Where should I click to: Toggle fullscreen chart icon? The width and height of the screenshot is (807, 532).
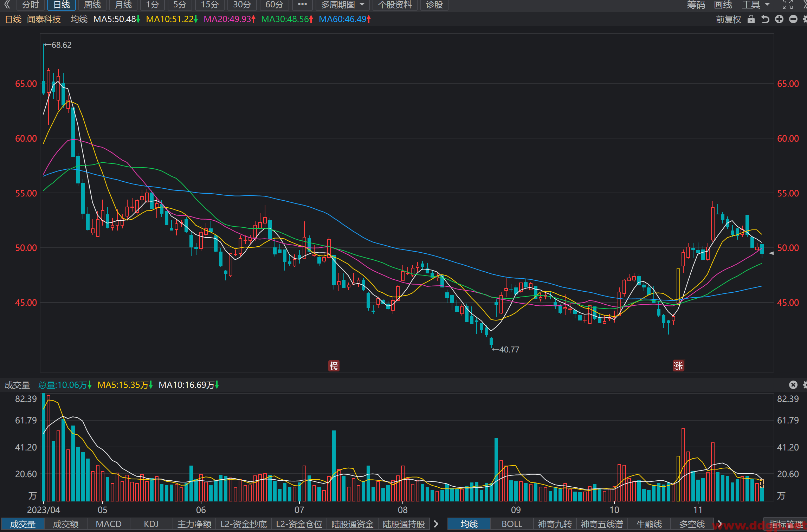pyautogui.click(x=788, y=5)
